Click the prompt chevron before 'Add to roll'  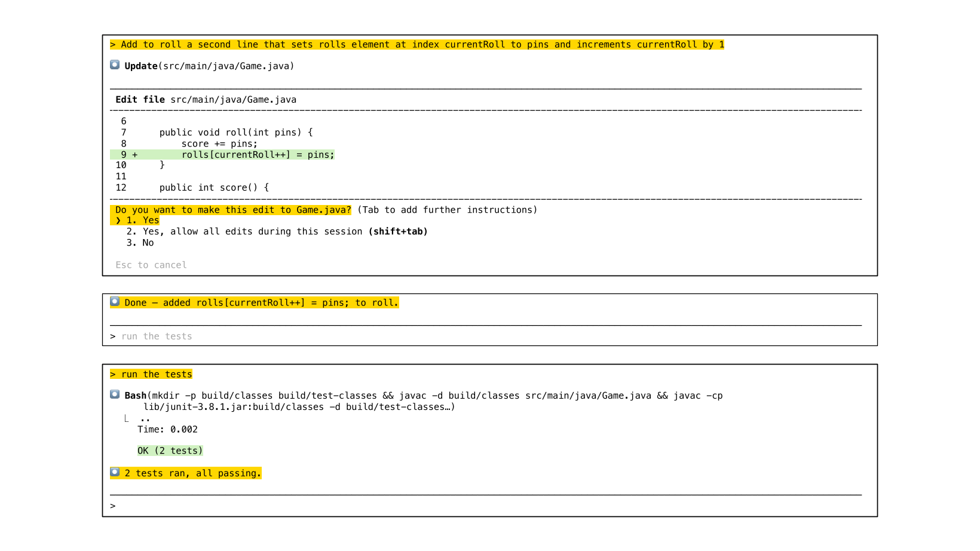tap(113, 45)
